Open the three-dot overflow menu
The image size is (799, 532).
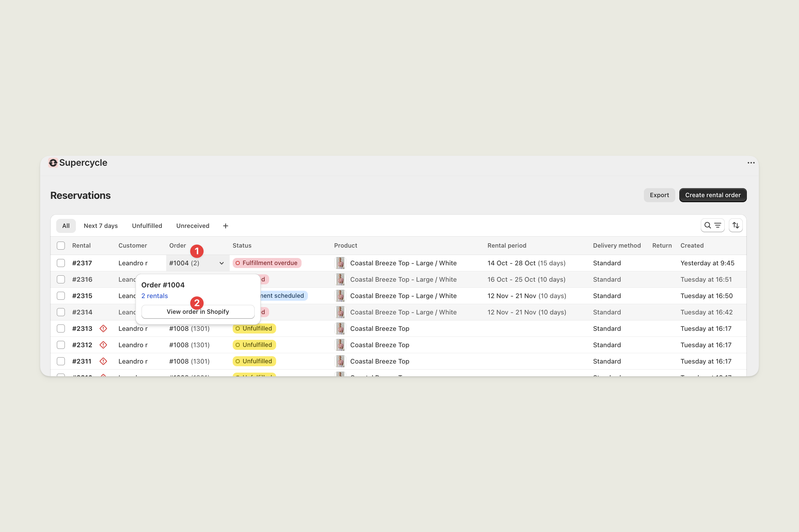point(751,163)
